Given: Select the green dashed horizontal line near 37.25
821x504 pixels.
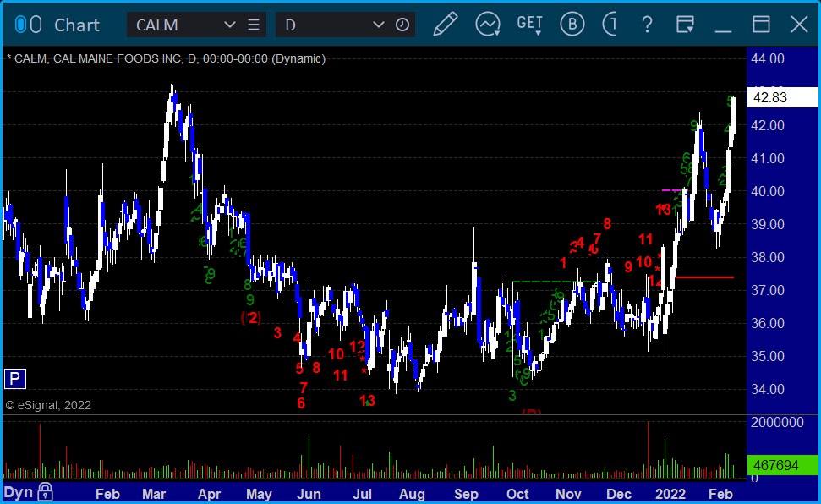Looking at the screenshot, I should pos(555,282).
